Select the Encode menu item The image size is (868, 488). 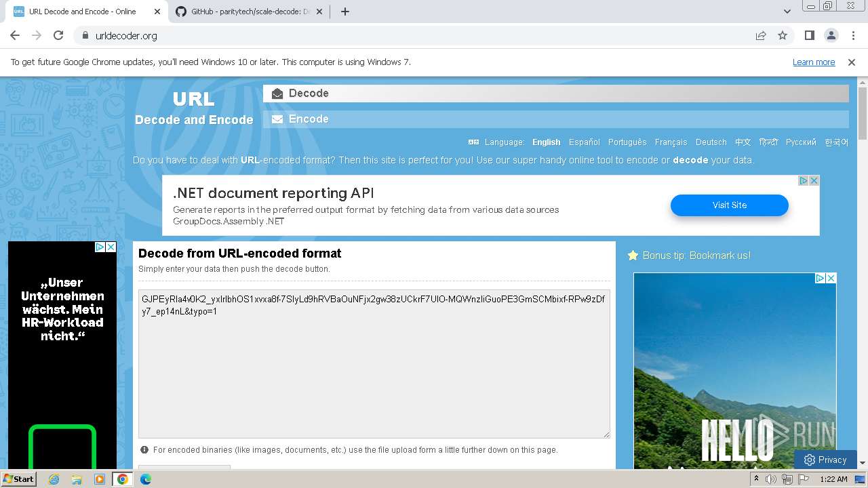pos(555,119)
